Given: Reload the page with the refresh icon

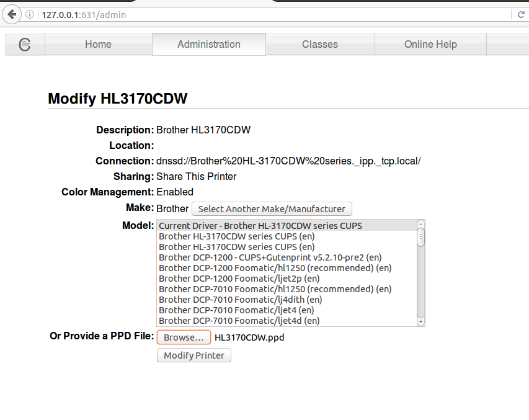Looking at the screenshot, I should (521, 14).
